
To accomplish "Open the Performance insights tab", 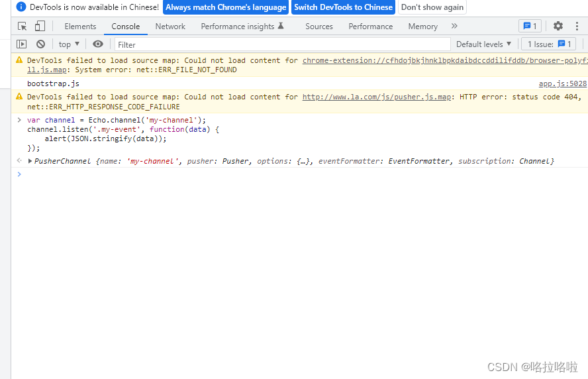I will tap(242, 27).
